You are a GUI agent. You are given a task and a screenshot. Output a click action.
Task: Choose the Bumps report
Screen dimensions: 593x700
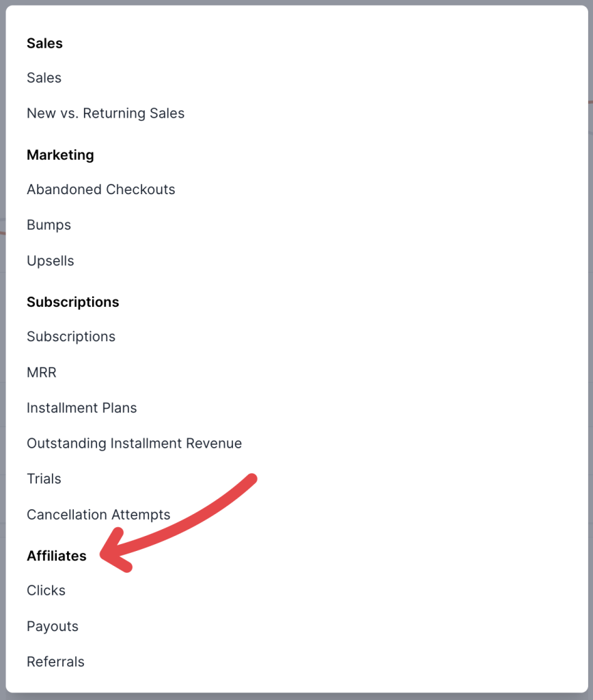(x=49, y=225)
